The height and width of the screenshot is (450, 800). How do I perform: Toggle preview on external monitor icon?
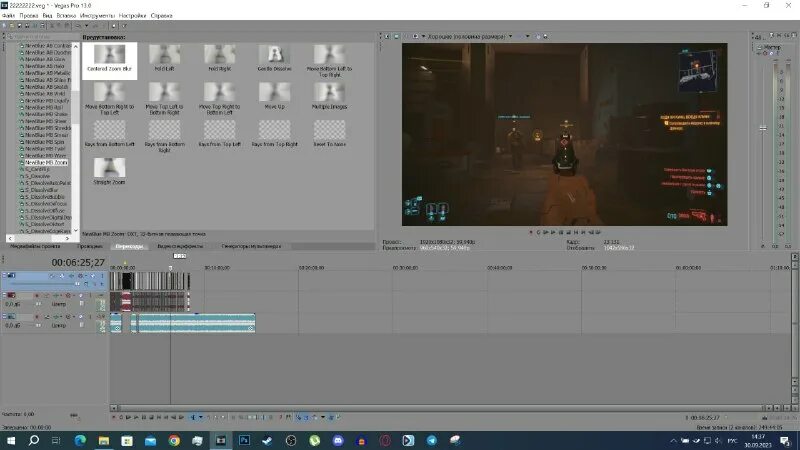[x=396, y=36]
